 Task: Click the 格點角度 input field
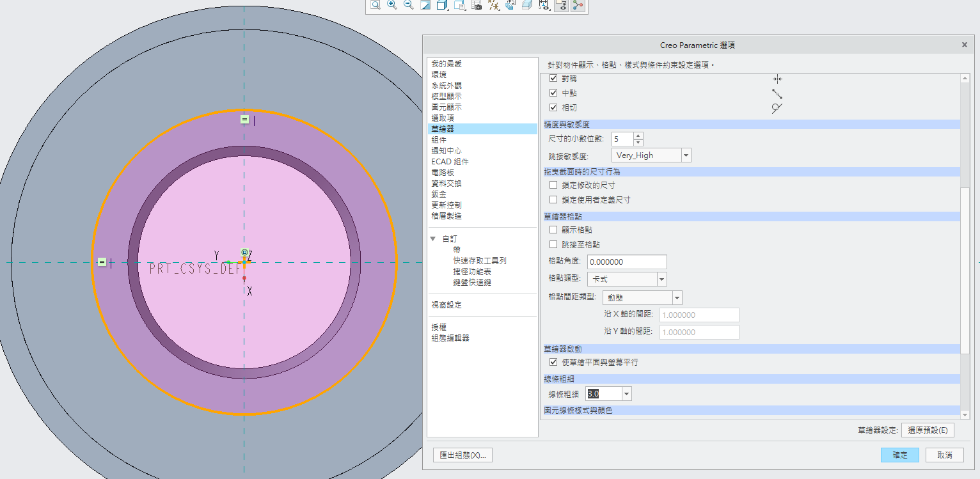[x=626, y=262]
